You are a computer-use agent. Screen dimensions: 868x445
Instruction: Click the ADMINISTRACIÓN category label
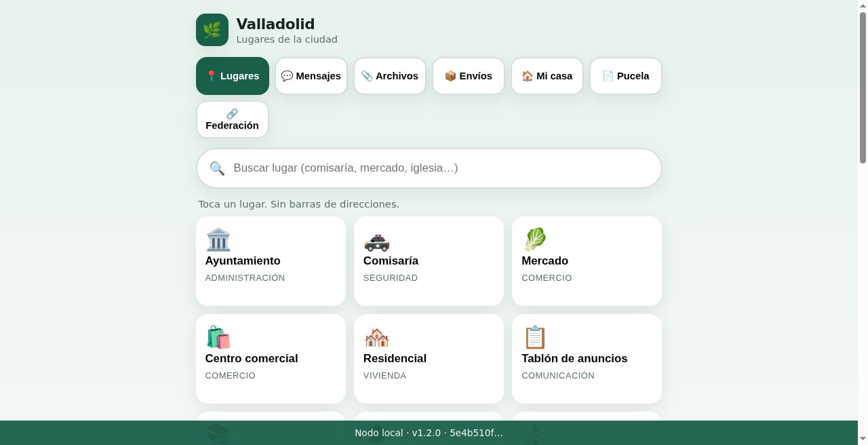point(245,278)
